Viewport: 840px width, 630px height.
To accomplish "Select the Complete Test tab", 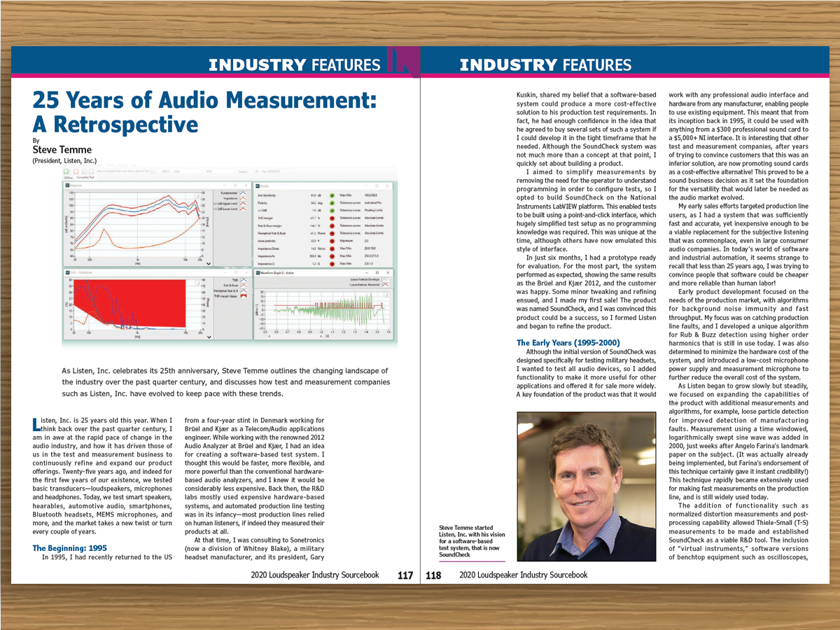I will (x=85, y=178).
